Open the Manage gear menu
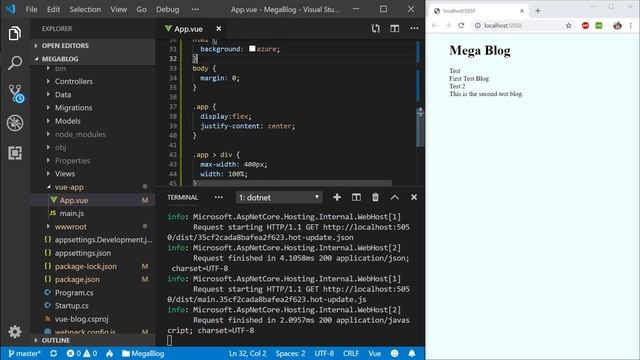The height and width of the screenshot is (360, 640). [15, 331]
